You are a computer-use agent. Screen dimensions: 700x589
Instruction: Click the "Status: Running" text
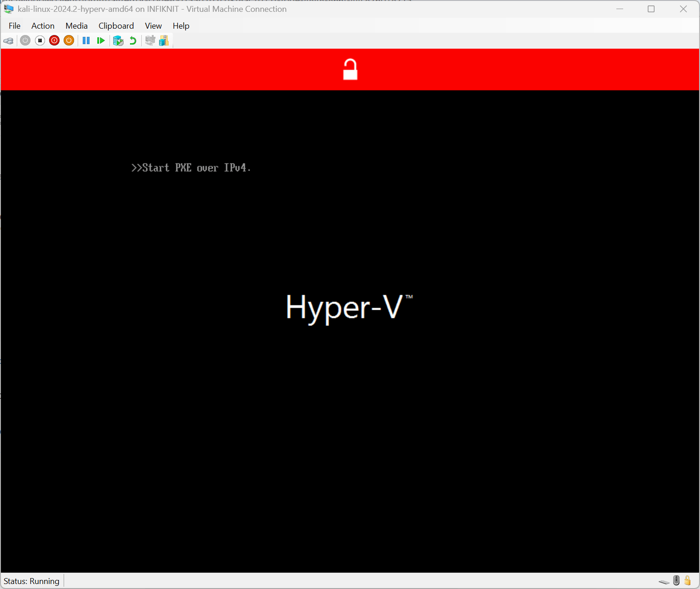coord(31,581)
